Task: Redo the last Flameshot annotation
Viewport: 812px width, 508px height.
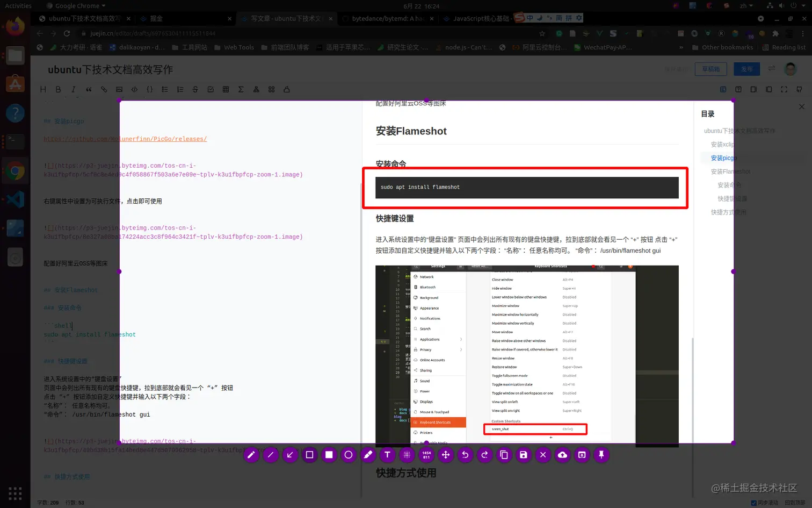Action: click(484, 455)
